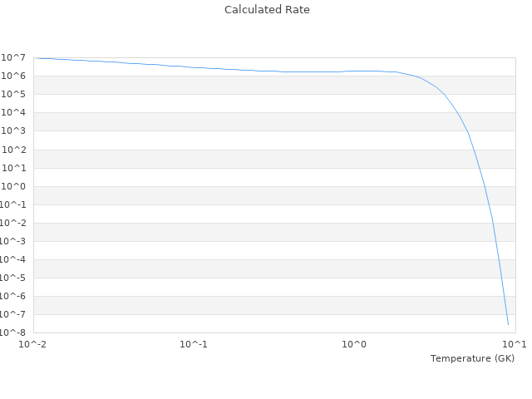
Task: Select the 10^-1 x-axis tick label
Action: coord(194,344)
